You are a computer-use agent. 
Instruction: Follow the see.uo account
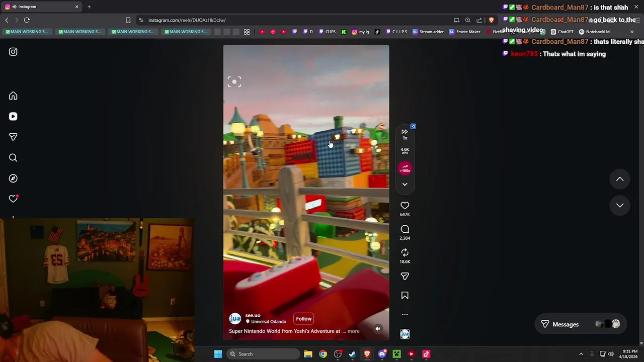303,318
